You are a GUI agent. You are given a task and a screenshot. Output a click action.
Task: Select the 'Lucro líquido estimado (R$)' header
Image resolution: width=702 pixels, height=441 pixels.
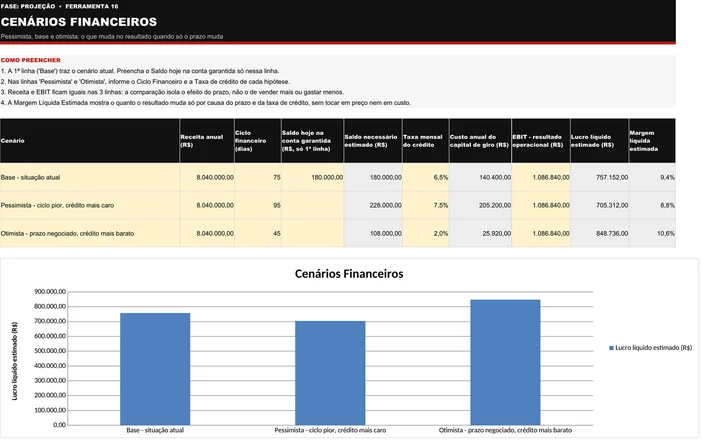(599, 141)
